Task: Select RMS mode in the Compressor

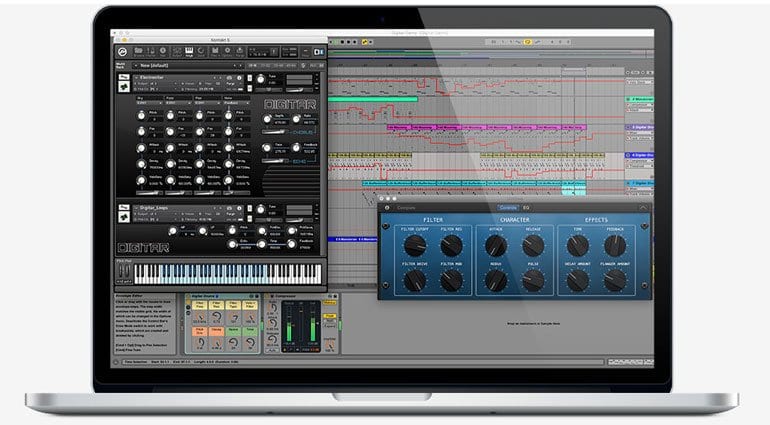Action: [x=330, y=321]
